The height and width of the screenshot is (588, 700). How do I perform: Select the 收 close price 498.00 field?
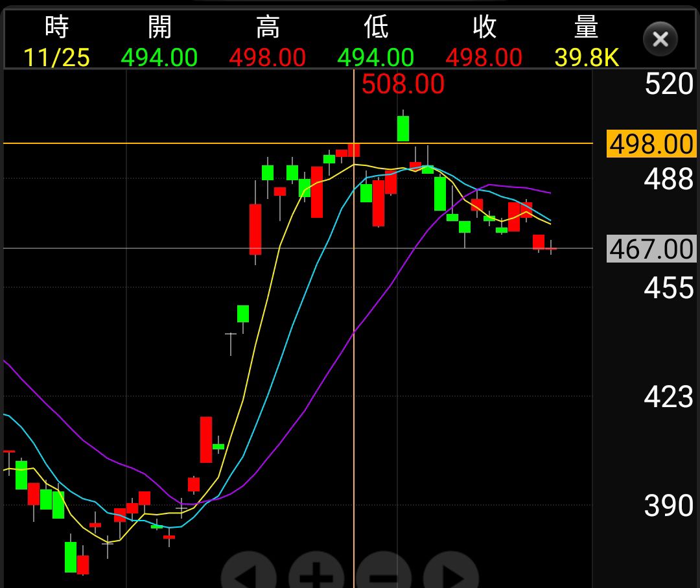point(484,58)
